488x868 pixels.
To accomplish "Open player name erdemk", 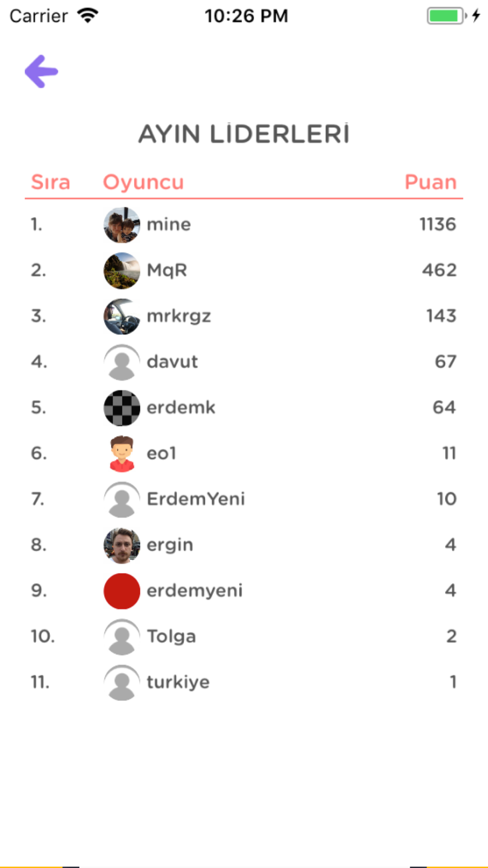I will tap(181, 407).
